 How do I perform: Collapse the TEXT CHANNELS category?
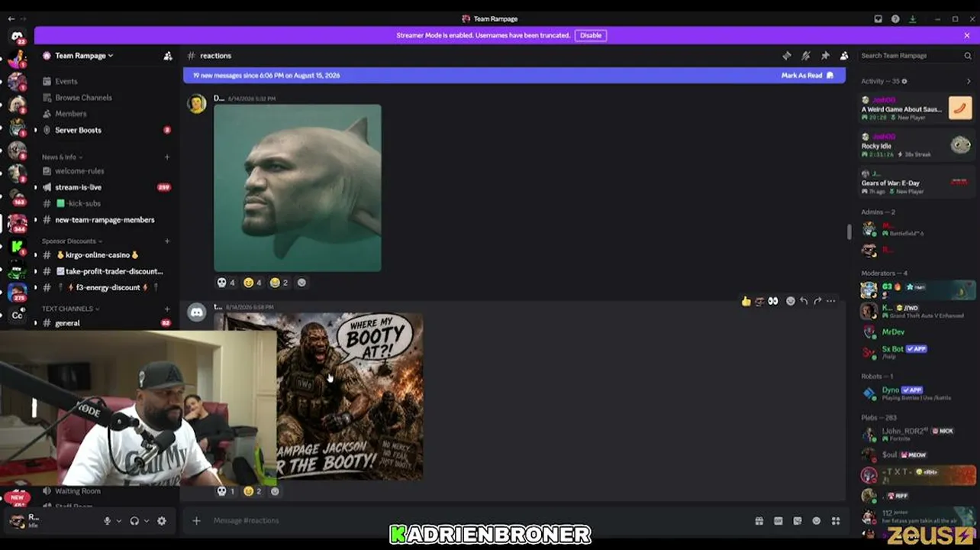click(72, 309)
